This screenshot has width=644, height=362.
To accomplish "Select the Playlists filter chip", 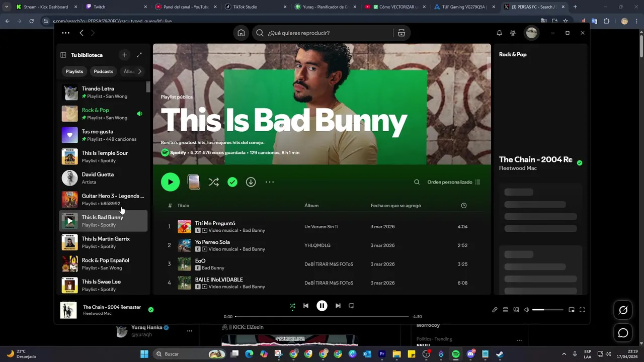I will coord(74,71).
